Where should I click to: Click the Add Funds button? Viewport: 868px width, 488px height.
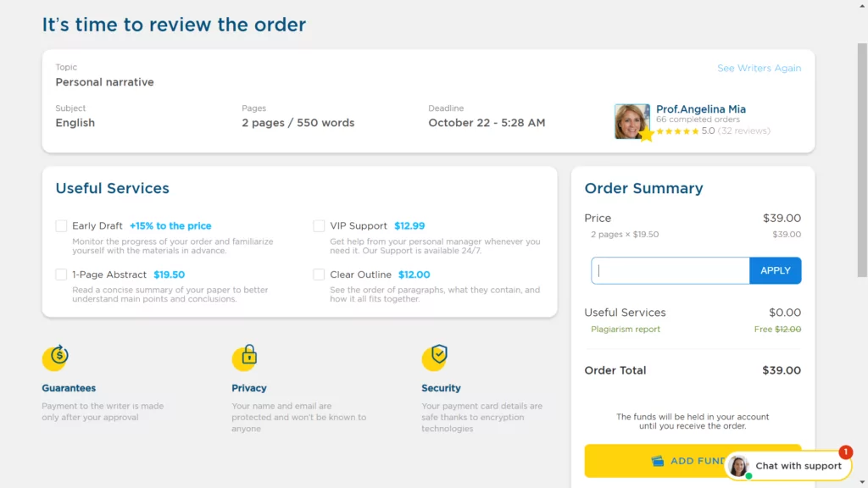click(x=693, y=461)
